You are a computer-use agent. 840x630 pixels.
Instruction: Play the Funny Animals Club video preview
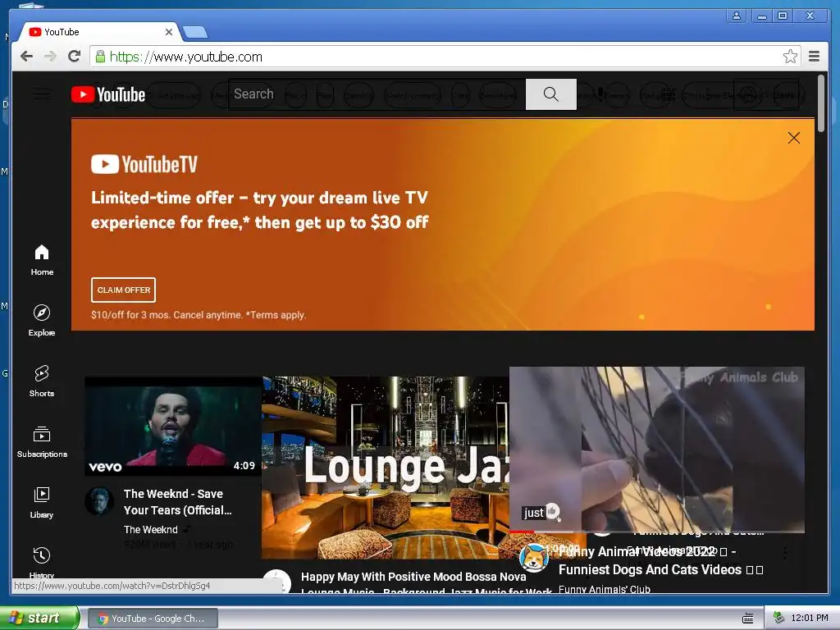(657, 449)
